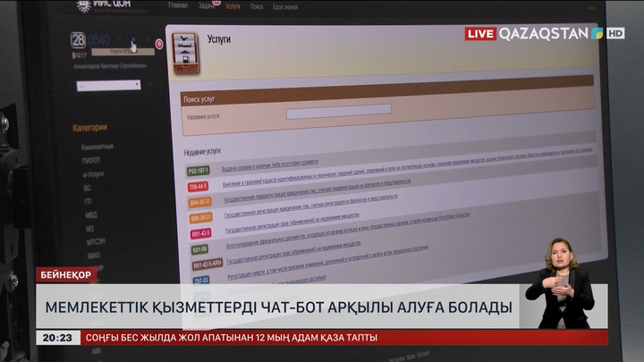Image resolution: width=644 pixels, height=362 pixels.
Task: Open the Поиск menu item
Action: coord(257,6)
